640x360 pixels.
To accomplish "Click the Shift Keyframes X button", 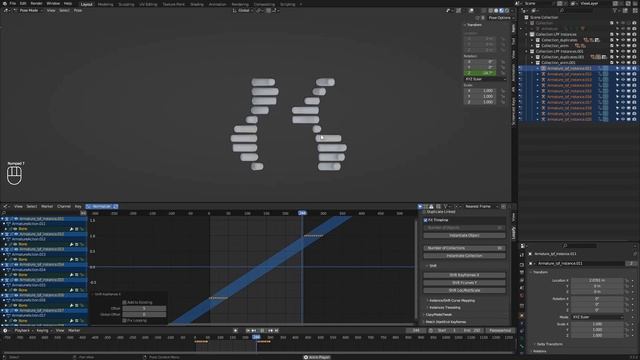I will coord(464,275).
